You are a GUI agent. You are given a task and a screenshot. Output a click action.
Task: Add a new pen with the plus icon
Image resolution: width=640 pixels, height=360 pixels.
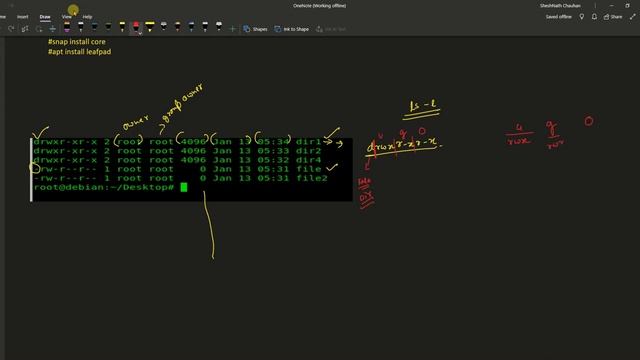(233, 29)
